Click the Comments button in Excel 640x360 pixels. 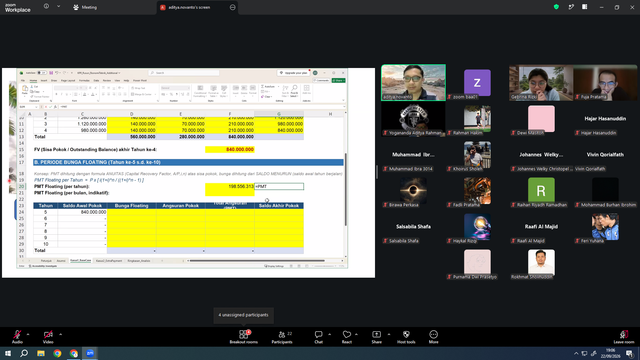[x=322, y=80]
